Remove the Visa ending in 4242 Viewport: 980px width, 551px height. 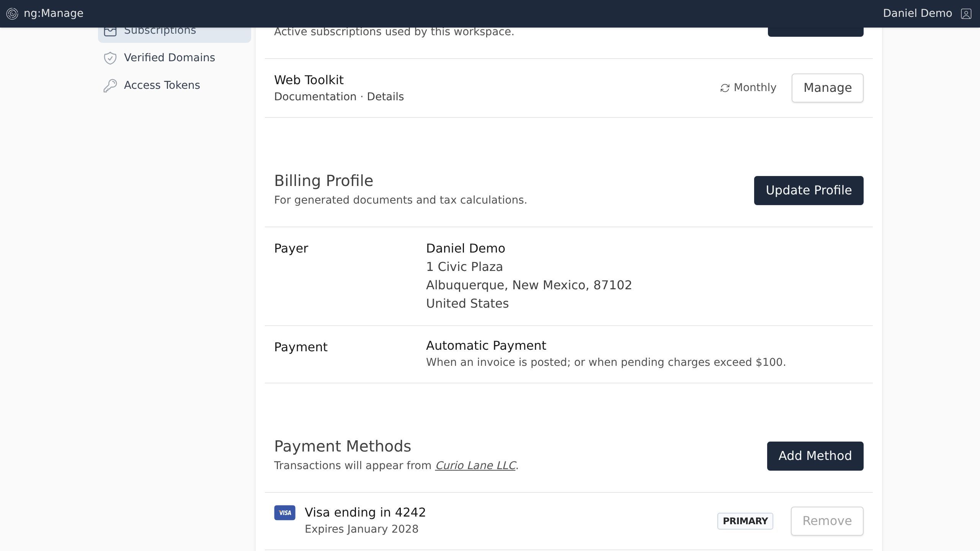click(x=827, y=521)
